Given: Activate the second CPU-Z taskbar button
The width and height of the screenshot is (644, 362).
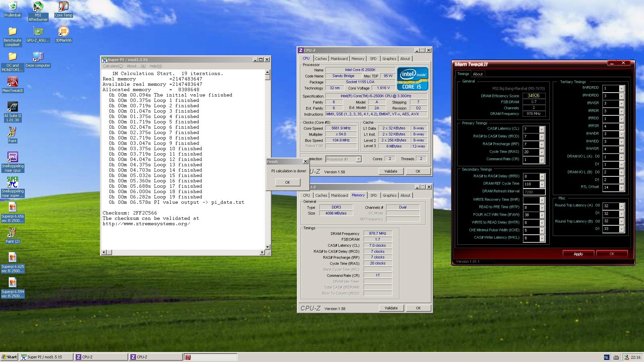Looking at the screenshot, I should click(156, 357).
